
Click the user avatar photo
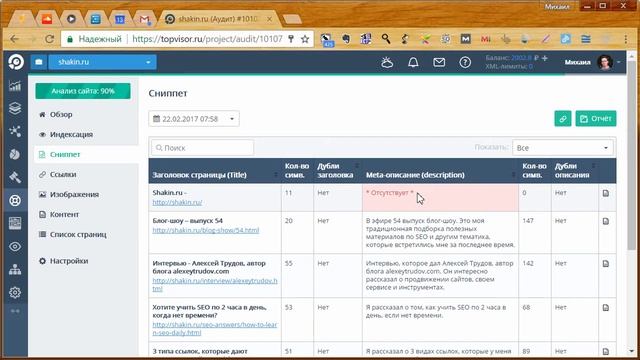(x=605, y=62)
